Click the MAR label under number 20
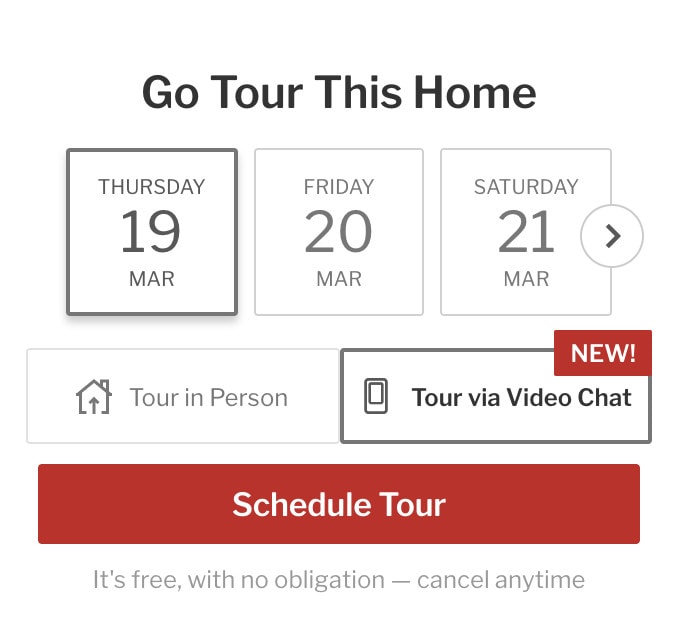The width and height of the screenshot is (684, 642). pyautogui.click(x=339, y=279)
